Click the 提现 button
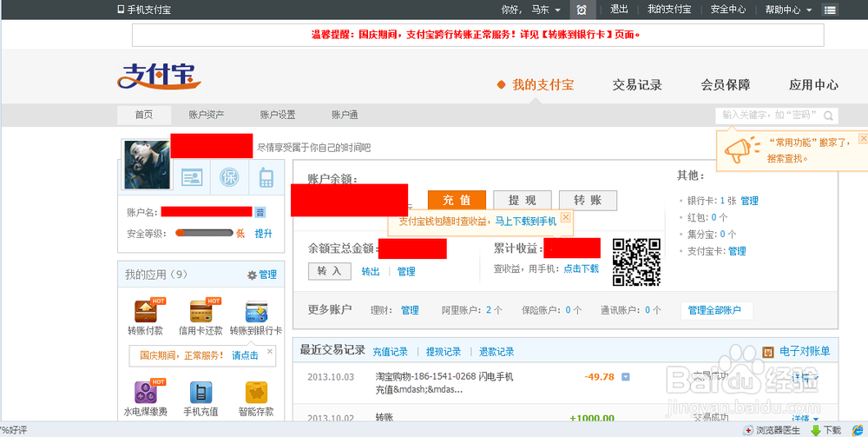The width and height of the screenshot is (868, 437). point(522,201)
